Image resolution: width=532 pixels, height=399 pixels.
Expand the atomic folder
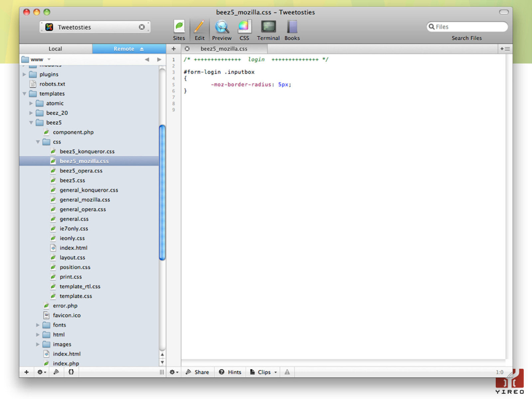coord(31,103)
